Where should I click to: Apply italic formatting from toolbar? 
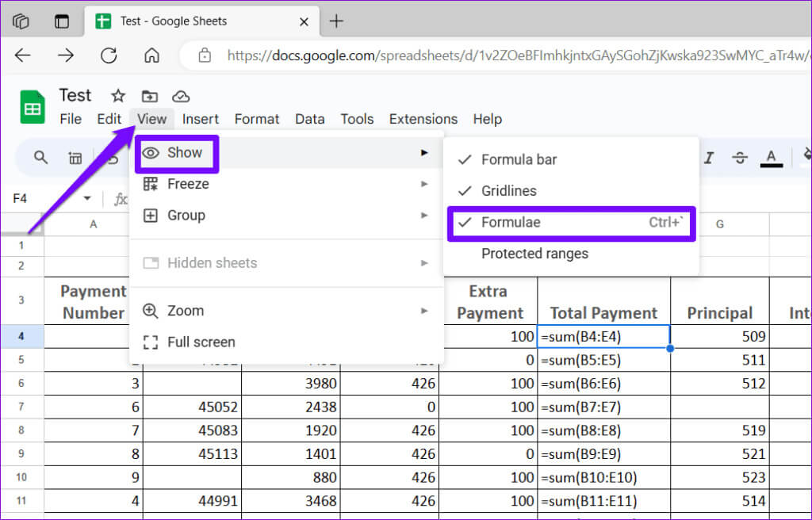(x=709, y=158)
